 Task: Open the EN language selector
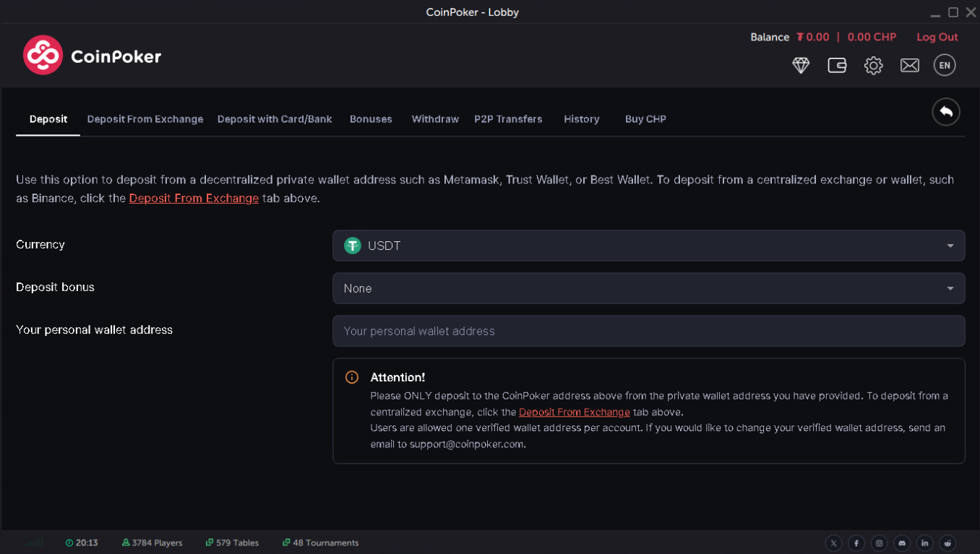(x=945, y=66)
